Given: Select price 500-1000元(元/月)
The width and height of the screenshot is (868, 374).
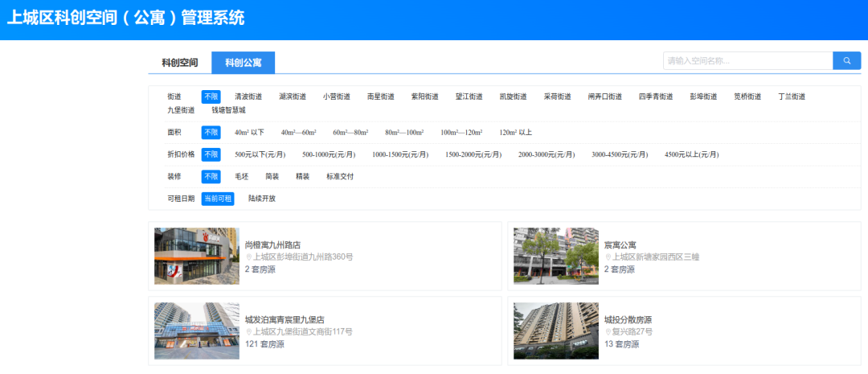Looking at the screenshot, I should [x=329, y=154].
